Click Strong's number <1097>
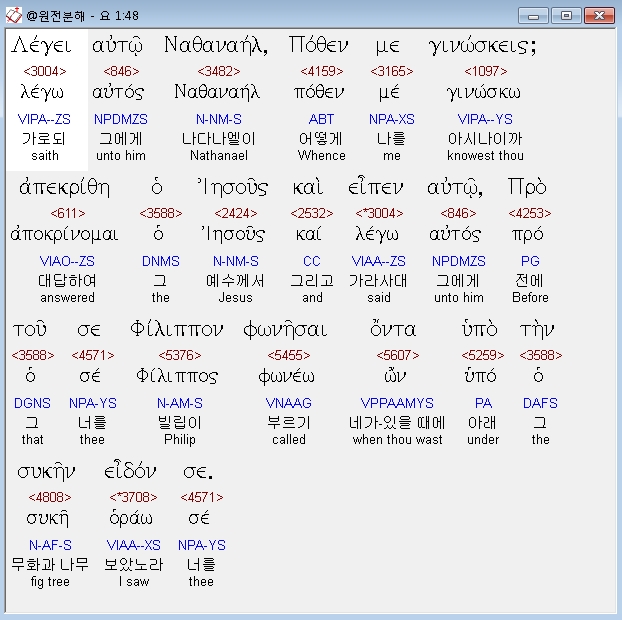Image resolution: width=622 pixels, height=620 pixels. (x=486, y=71)
